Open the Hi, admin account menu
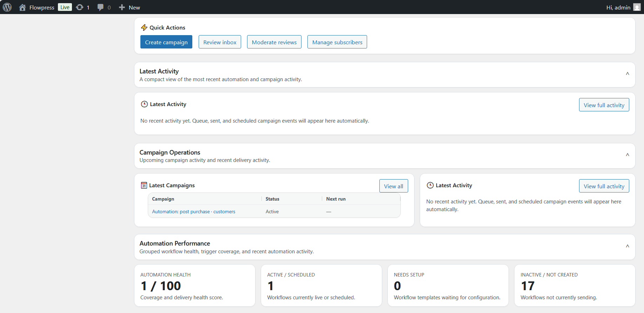 (623, 7)
